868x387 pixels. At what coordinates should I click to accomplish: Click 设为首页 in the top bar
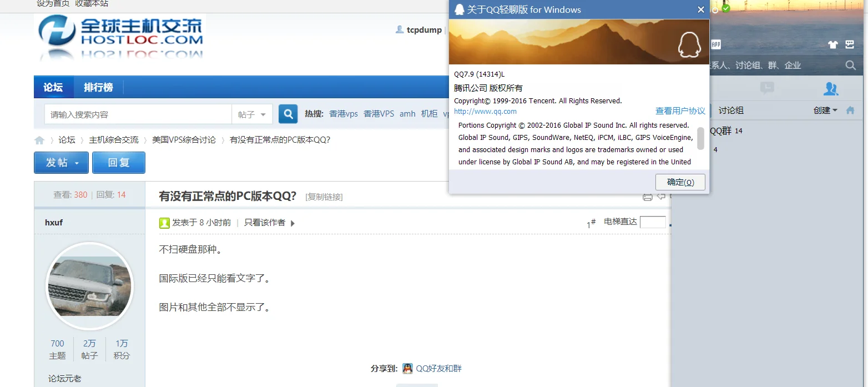53,4
